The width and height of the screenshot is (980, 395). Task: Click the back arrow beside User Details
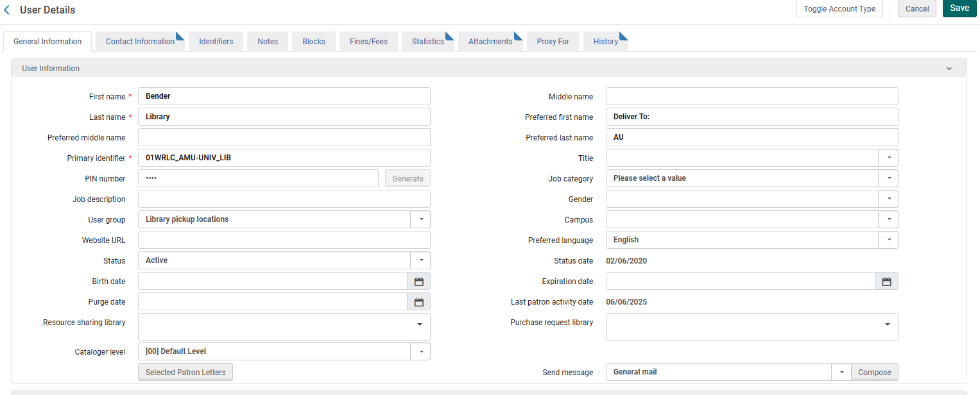point(7,10)
